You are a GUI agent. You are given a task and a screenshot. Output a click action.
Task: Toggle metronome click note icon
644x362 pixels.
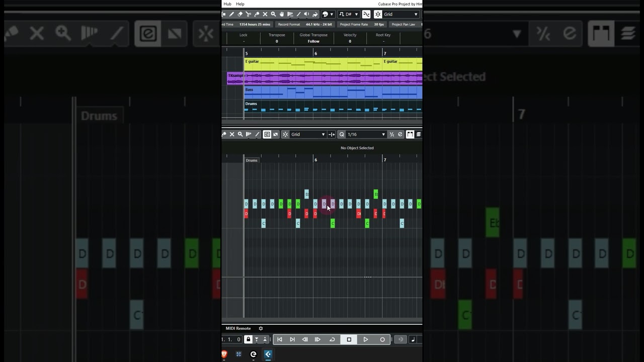click(413, 339)
